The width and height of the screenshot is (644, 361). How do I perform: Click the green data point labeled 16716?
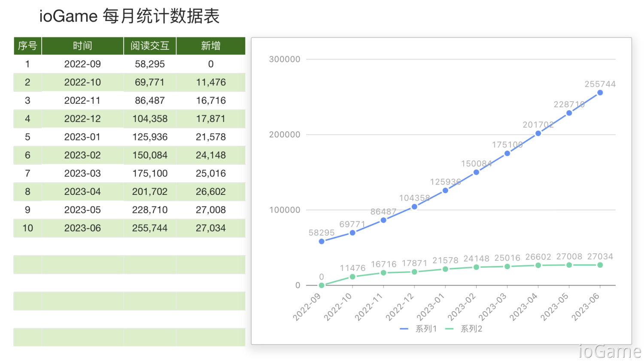[x=383, y=273]
